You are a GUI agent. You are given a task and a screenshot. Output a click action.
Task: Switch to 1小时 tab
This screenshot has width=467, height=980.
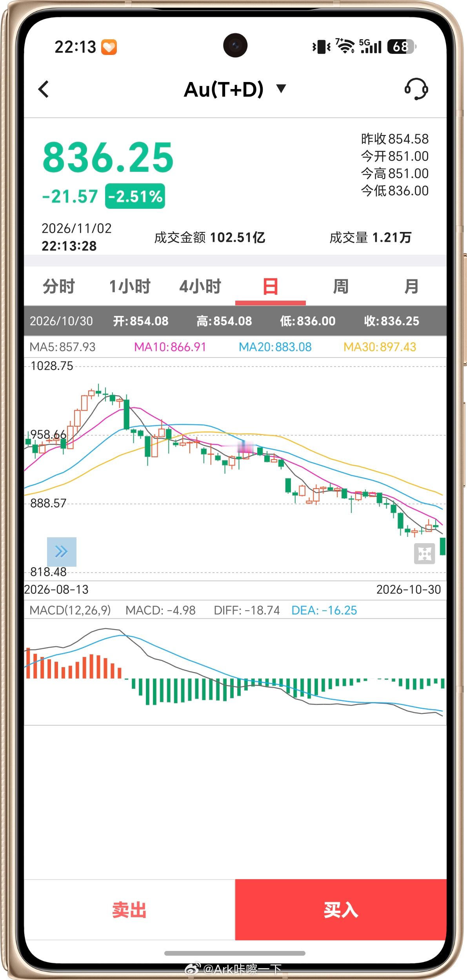129,286
